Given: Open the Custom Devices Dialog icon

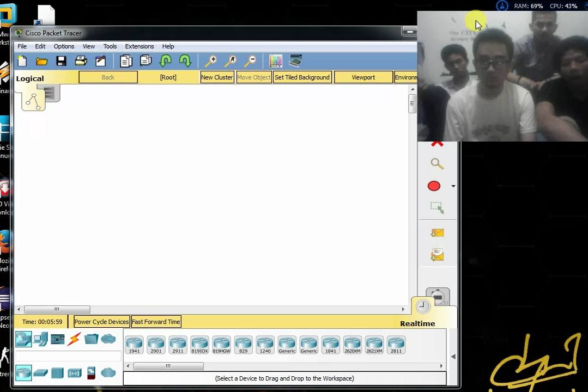Looking at the screenshot, I should point(295,61).
